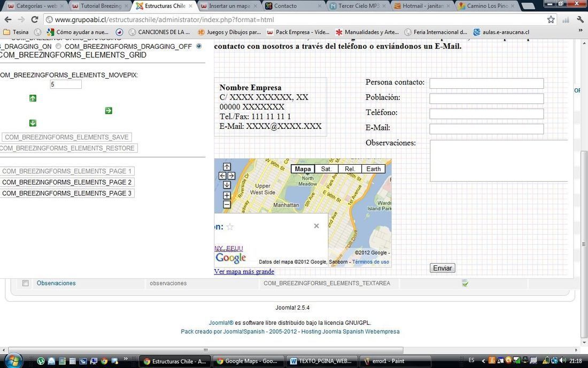Star the location in the map info window
Screen dimensions: 588x368
(x=230, y=227)
